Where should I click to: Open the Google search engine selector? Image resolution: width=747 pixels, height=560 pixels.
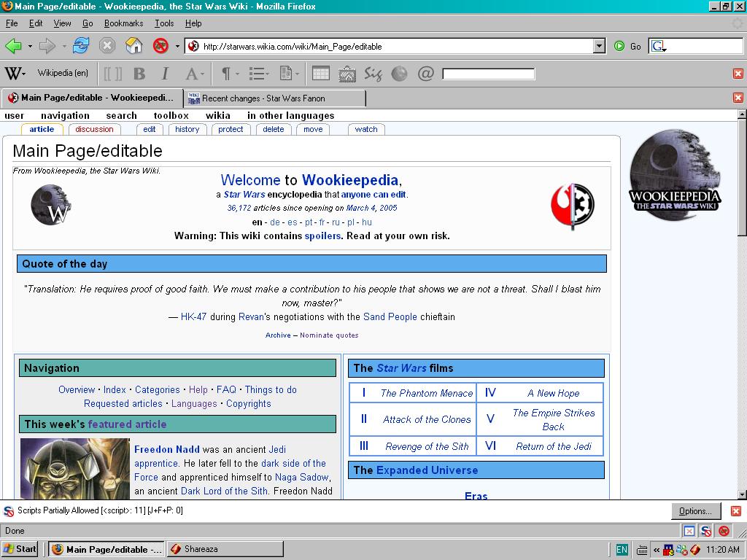(x=659, y=46)
